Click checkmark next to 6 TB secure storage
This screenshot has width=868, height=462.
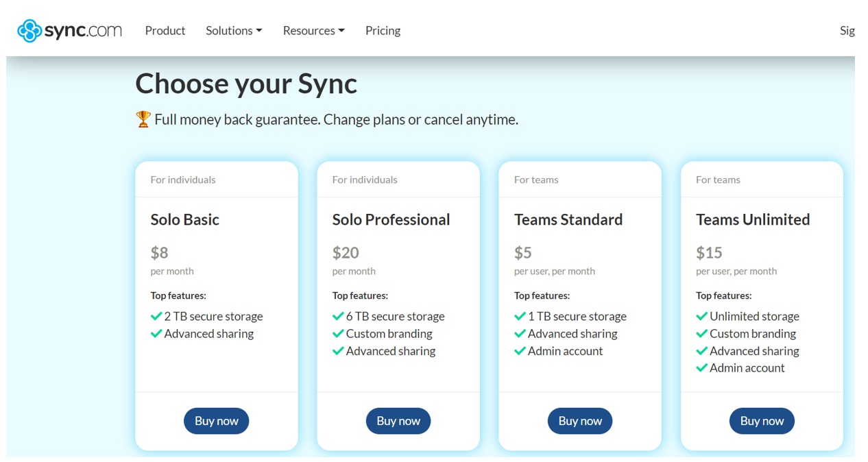coord(338,316)
